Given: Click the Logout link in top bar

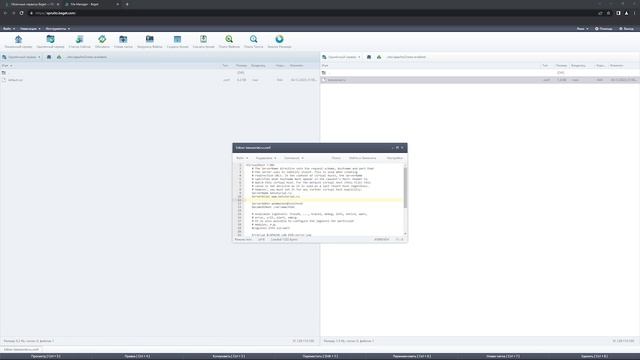Looking at the screenshot, I should (626, 29).
